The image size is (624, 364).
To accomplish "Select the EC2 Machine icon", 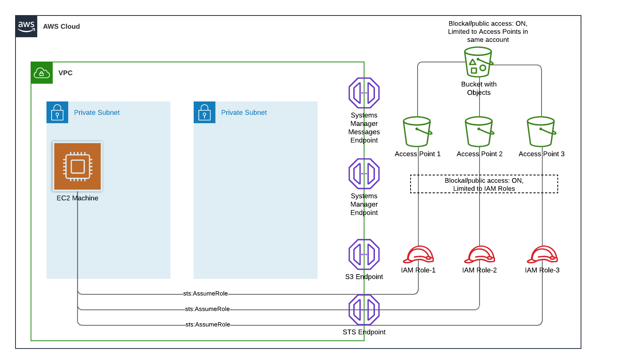I will [x=77, y=167].
